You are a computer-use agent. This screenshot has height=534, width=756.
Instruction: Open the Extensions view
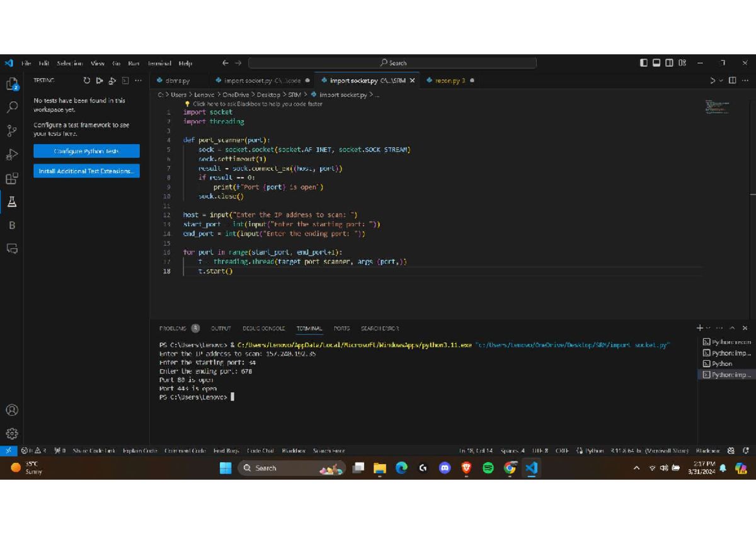pos(11,178)
